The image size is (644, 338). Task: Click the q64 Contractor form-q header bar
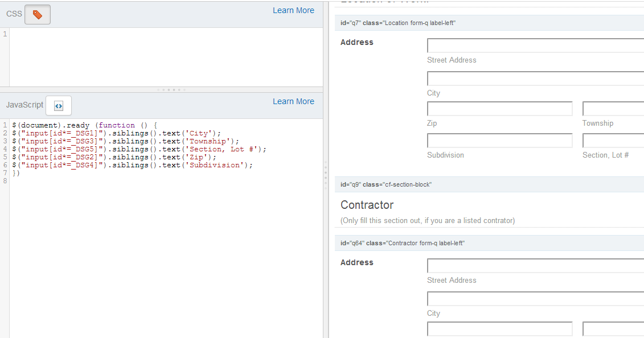pos(489,243)
